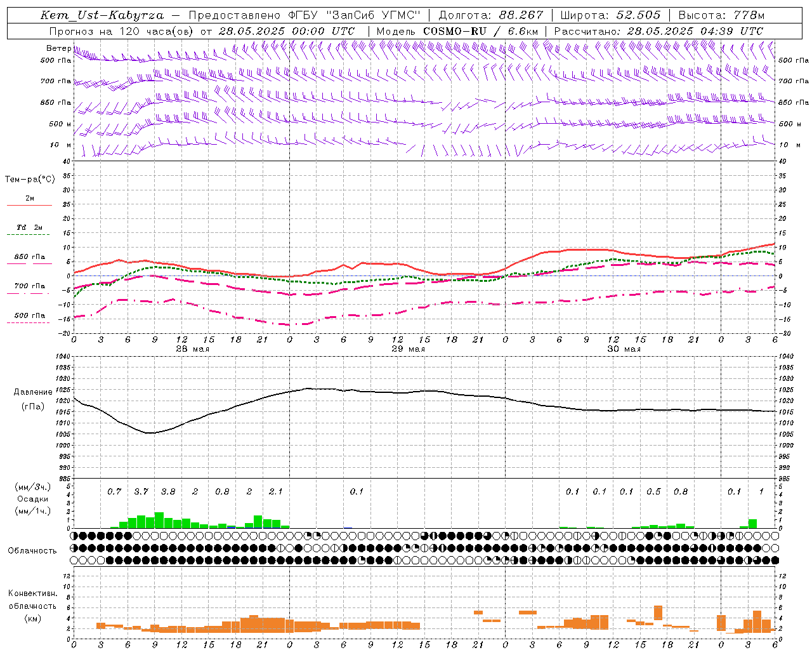Click the (мм/3ч.) precipitation unit label
812x650 pixels.
32,487
